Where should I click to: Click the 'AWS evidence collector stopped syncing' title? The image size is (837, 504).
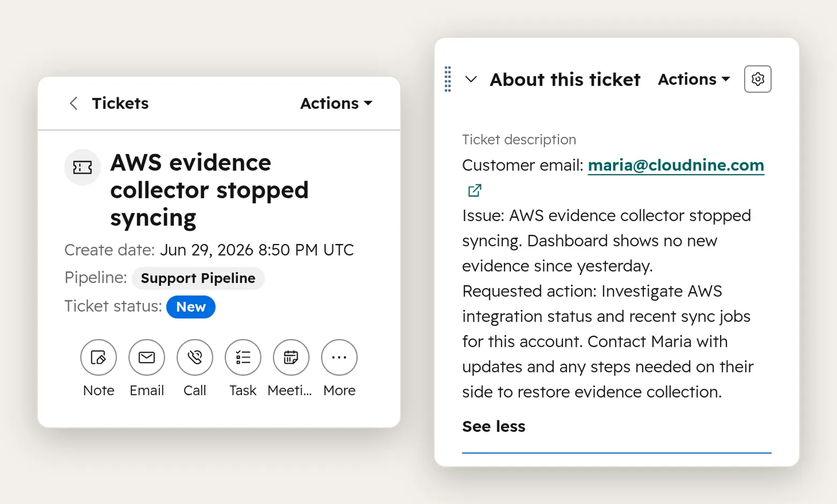[209, 190]
